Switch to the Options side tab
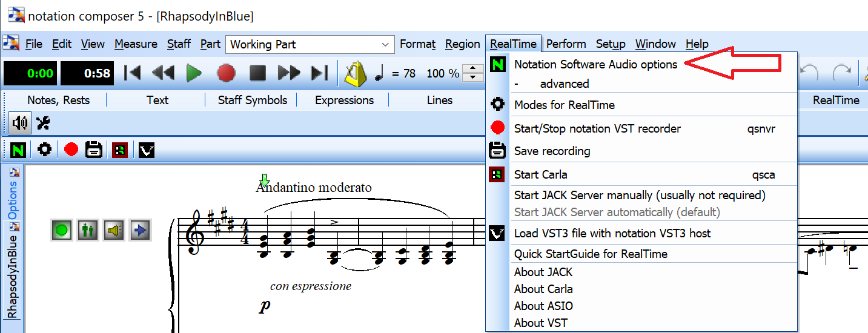The width and height of the screenshot is (868, 333). pyautogui.click(x=13, y=199)
